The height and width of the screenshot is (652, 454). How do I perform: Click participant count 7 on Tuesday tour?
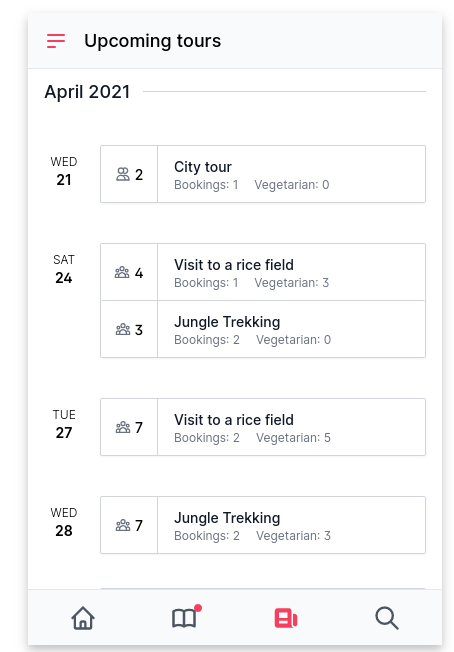(x=139, y=427)
